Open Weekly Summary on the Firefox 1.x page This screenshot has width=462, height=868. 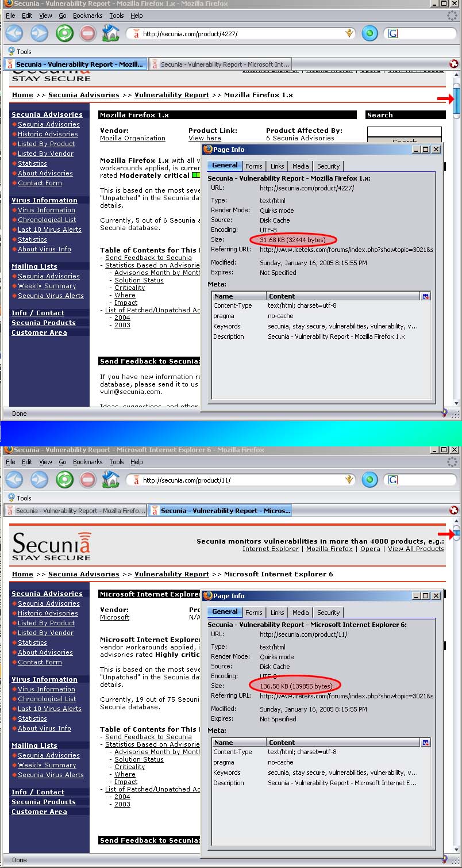[47, 286]
